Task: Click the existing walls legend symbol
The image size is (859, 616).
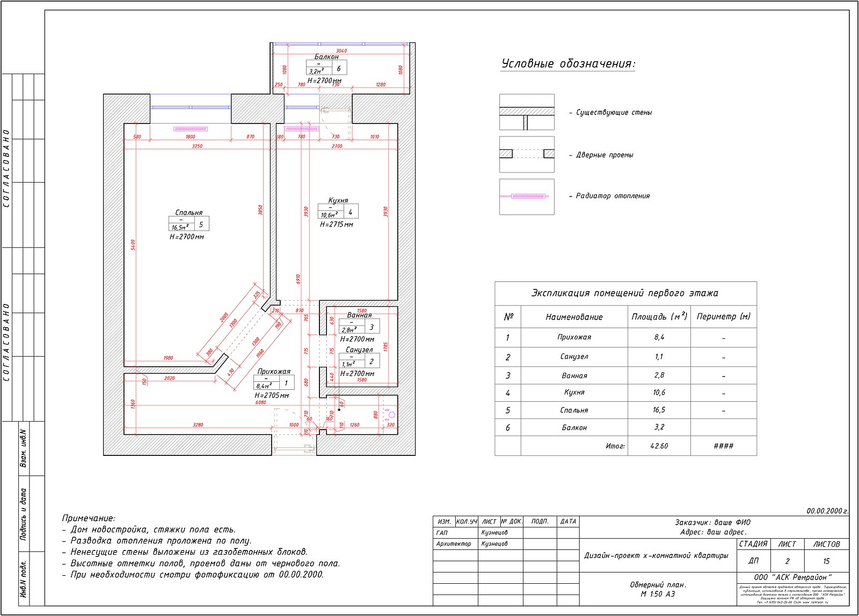Action: [526, 112]
